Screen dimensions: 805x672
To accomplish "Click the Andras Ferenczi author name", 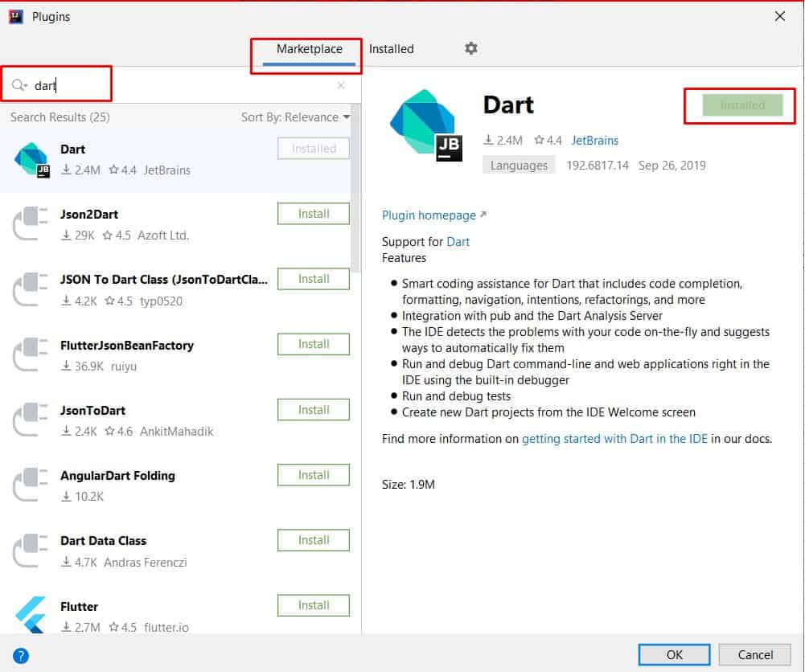I will pos(146,562).
